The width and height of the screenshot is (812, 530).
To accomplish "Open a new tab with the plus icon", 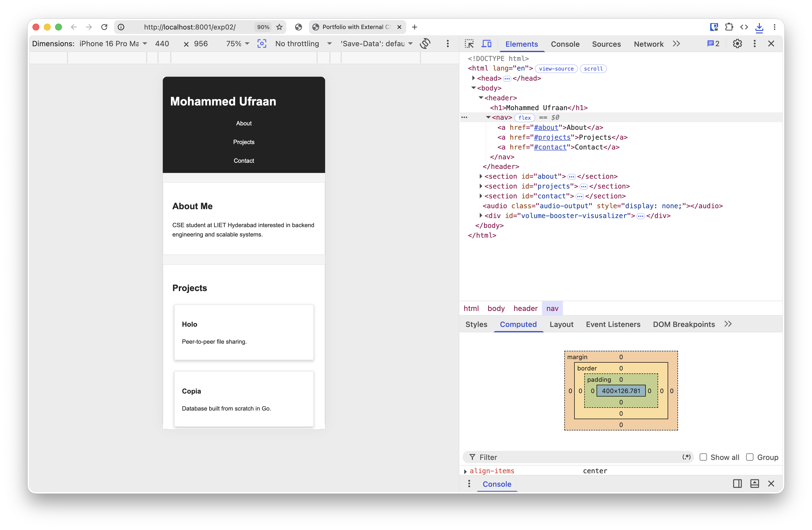I will pos(415,27).
